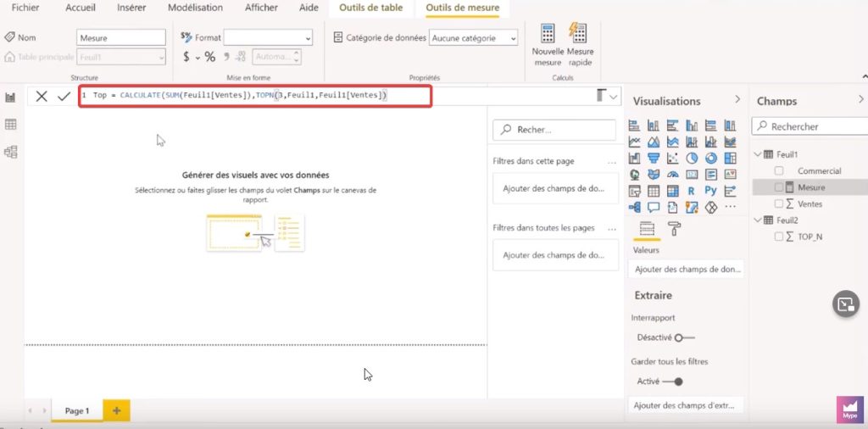Screen dimensions: 868x429
Task: Open the Fichier menu
Action: pos(25,8)
